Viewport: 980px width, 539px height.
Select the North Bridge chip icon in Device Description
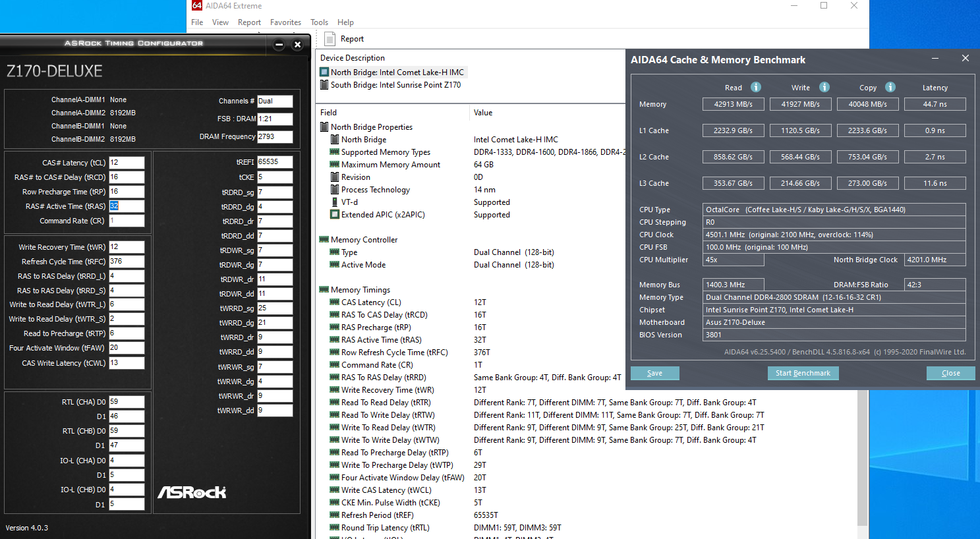click(x=324, y=72)
